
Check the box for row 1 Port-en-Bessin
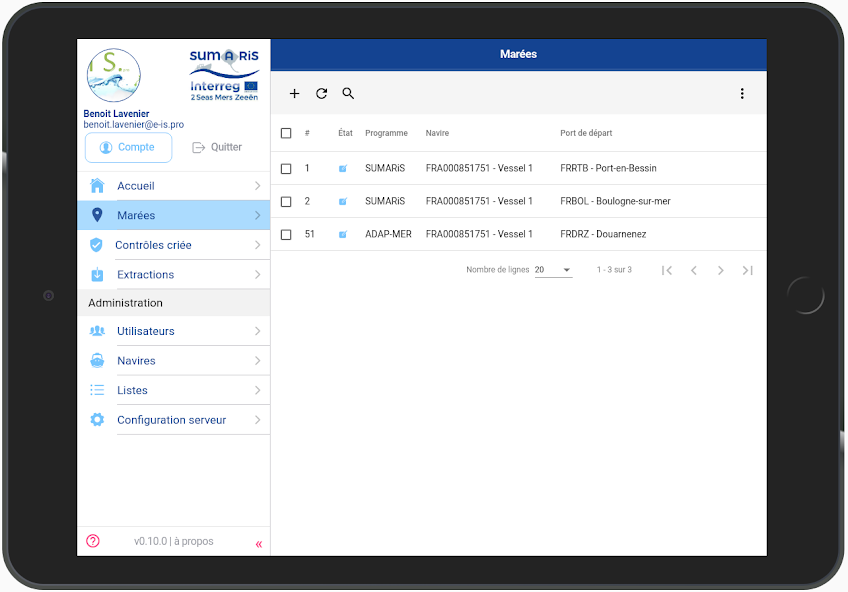286,169
